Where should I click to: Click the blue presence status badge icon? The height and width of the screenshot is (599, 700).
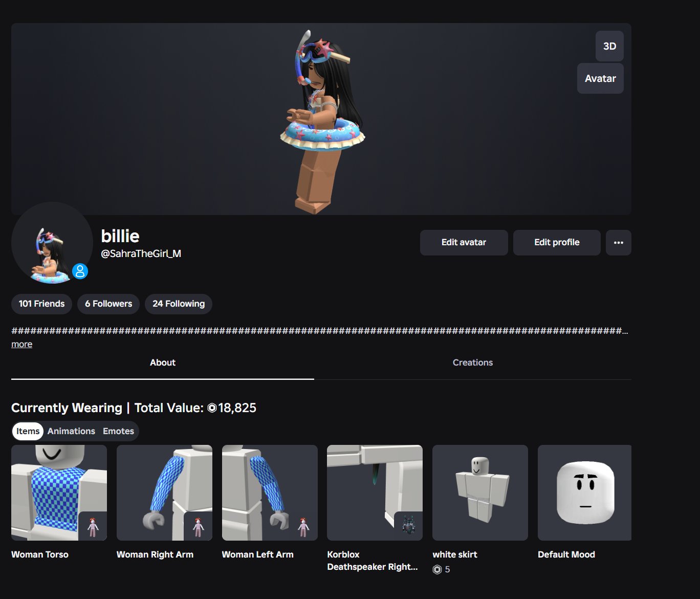[80, 271]
